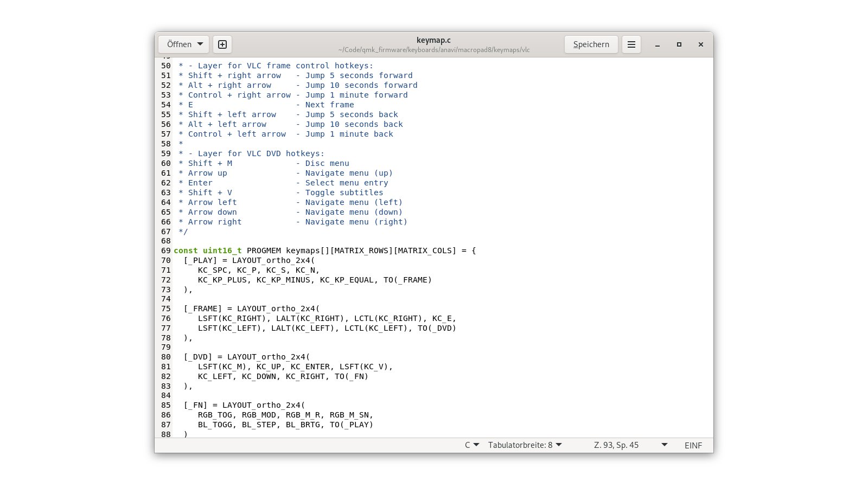Click the 'Next frame' comment text
The width and height of the screenshot is (868, 488).
(330, 105)
